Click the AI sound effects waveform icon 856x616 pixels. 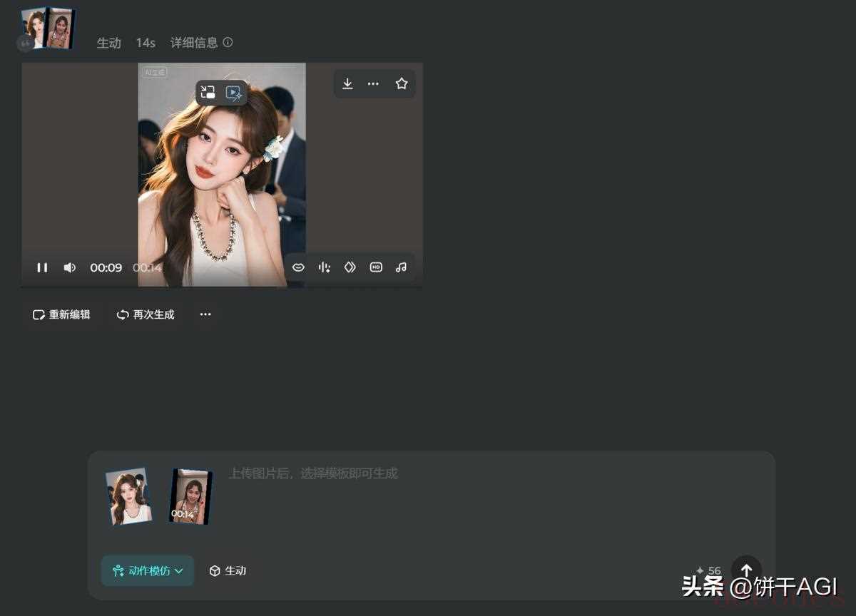point(325,267)
